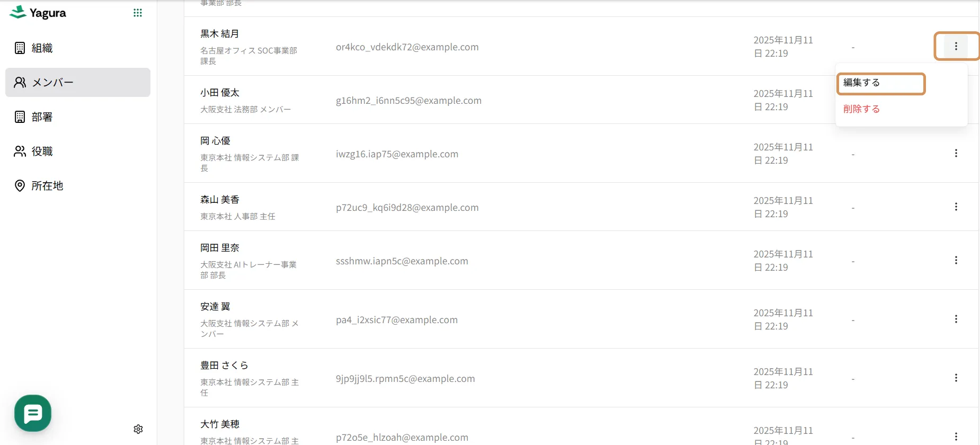Screen dimensions: 980x445
Task: Click the email iwzg16.iap75@example.com
Action: click(x=397, y=154)
